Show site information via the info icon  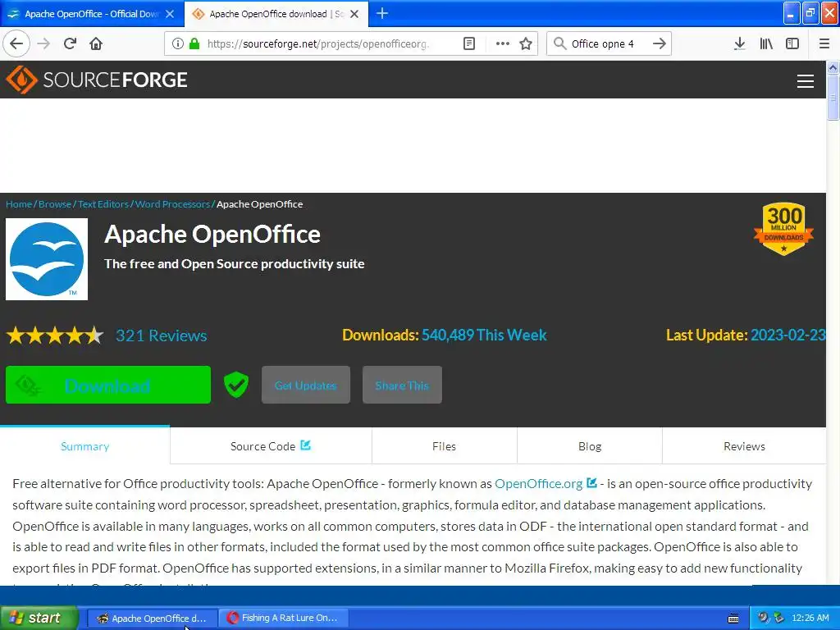(178, 43)
